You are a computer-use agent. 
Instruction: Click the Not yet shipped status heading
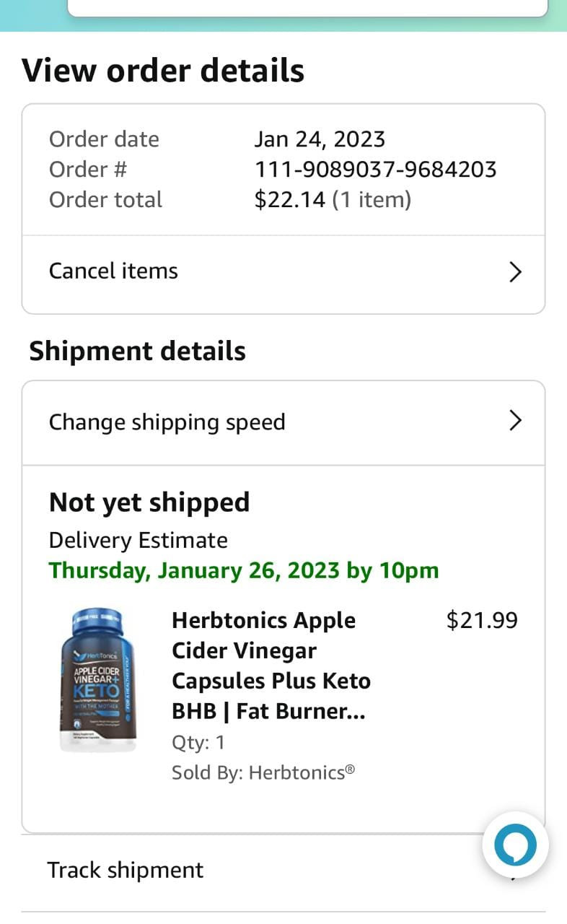point(149,502)
